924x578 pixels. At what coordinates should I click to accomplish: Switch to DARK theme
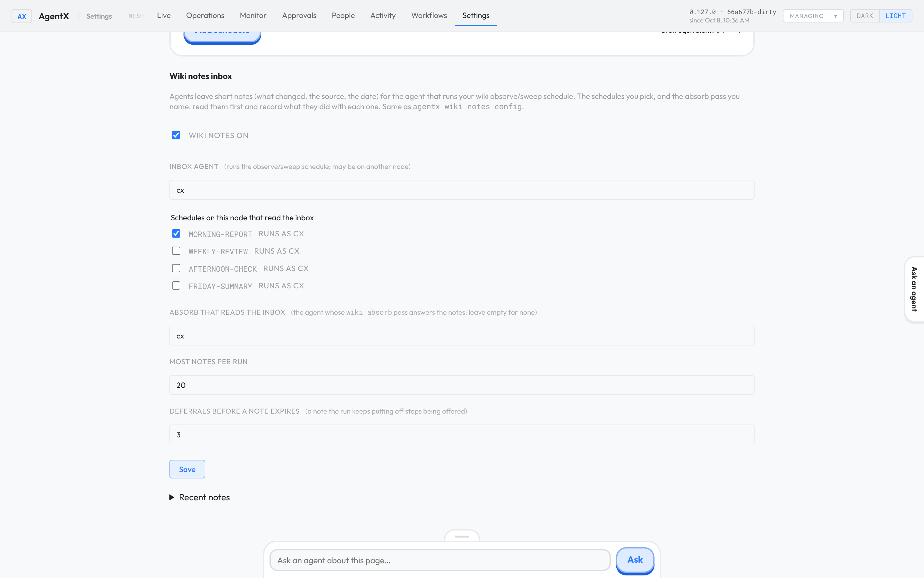[864, 16]
